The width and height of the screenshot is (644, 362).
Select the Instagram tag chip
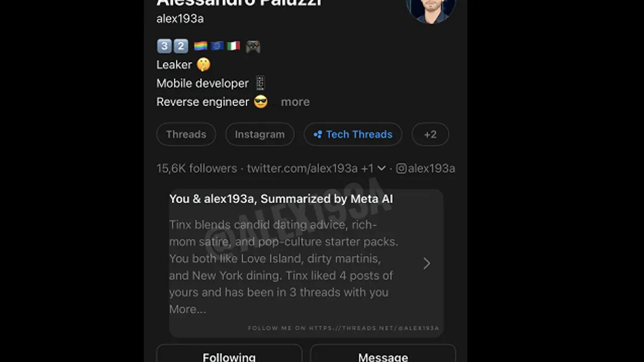[260, 134]
